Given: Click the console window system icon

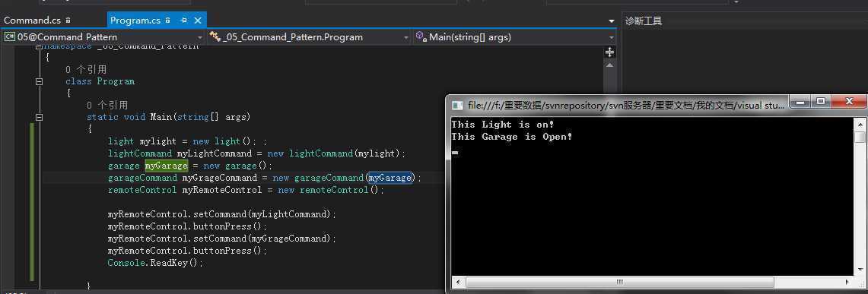Looking at the screenshot, I should tap(457, 105).
